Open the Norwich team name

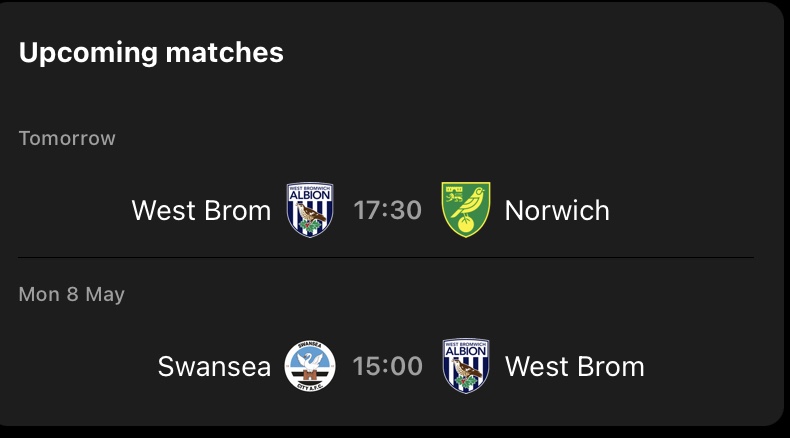point(557,211)
